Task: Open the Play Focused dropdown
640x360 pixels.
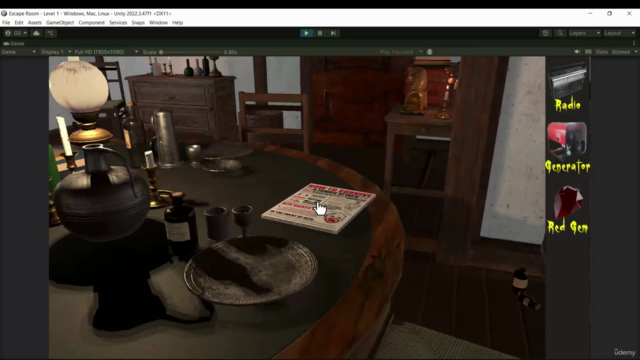Action: (x=400, y=52)
